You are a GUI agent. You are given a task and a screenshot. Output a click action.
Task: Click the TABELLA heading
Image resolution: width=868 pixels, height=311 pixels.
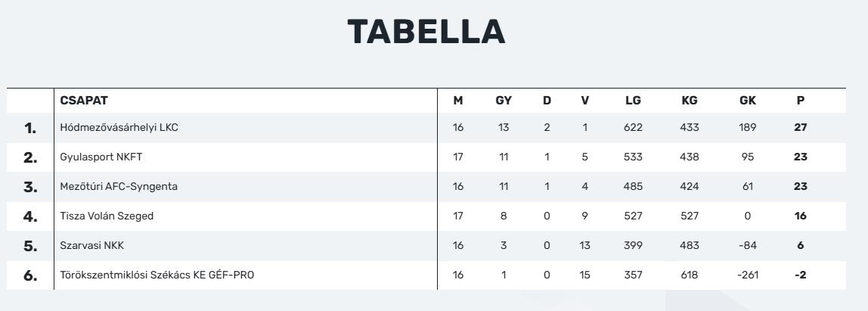426,32
